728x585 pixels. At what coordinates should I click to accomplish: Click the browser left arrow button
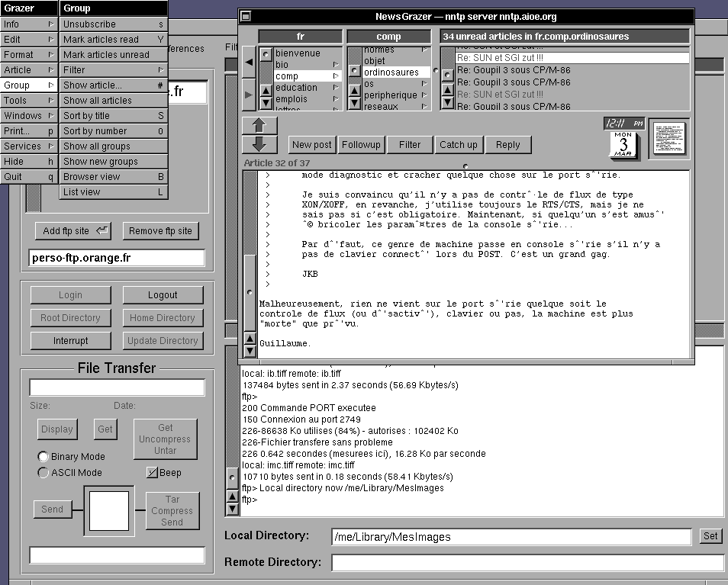[249, 62]
